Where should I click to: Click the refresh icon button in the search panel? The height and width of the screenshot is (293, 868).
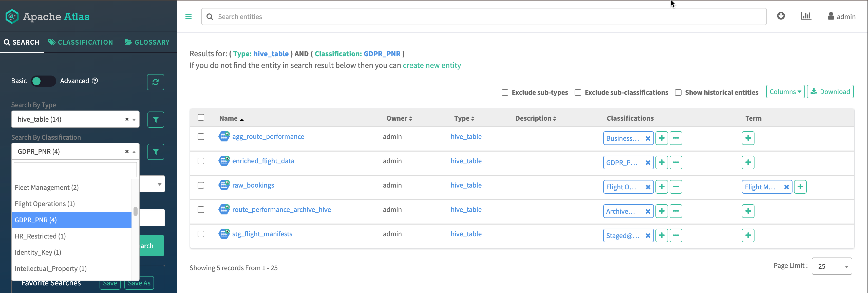pos(155,82)
